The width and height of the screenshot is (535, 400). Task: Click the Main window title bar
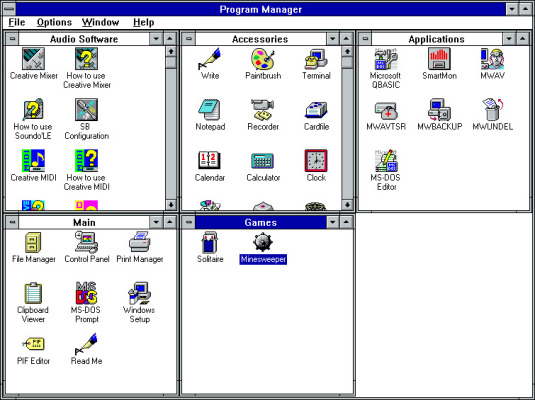(x=84, y=223)
